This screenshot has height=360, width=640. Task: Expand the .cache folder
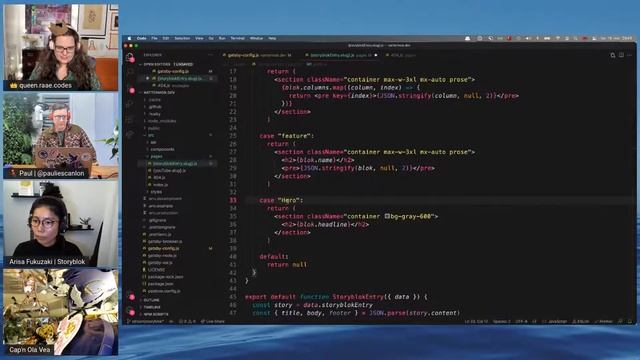(x=154, y=100)
